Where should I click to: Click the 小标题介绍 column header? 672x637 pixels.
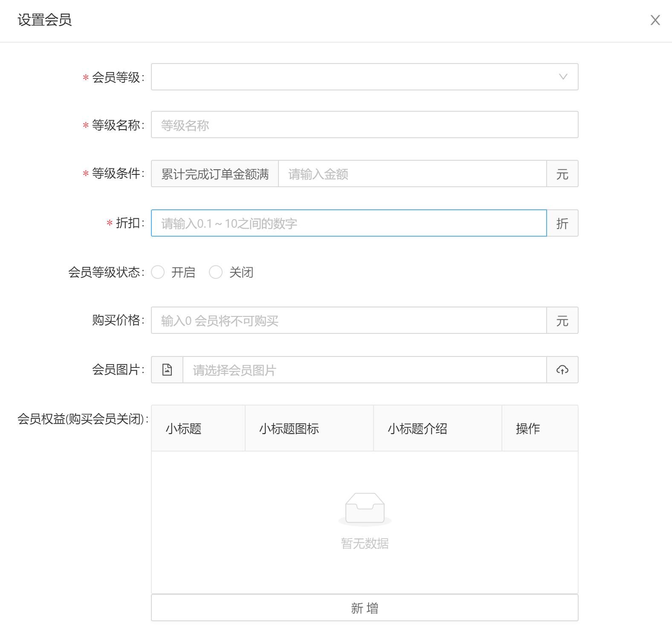[417, 429]
